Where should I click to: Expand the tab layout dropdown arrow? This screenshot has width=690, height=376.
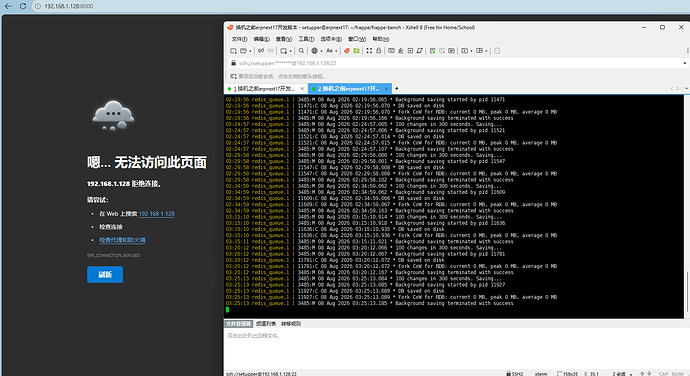point(486,51)
